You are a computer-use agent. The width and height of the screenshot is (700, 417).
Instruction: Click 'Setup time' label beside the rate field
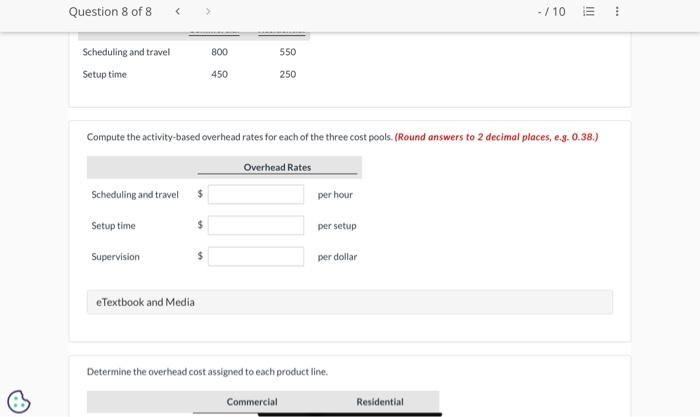[113, 226]
